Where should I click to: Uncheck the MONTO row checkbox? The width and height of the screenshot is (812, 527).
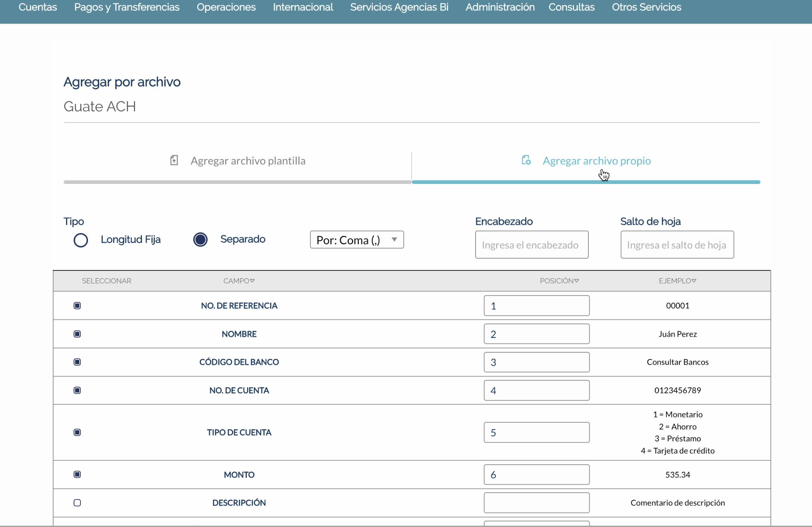point(77,475)
